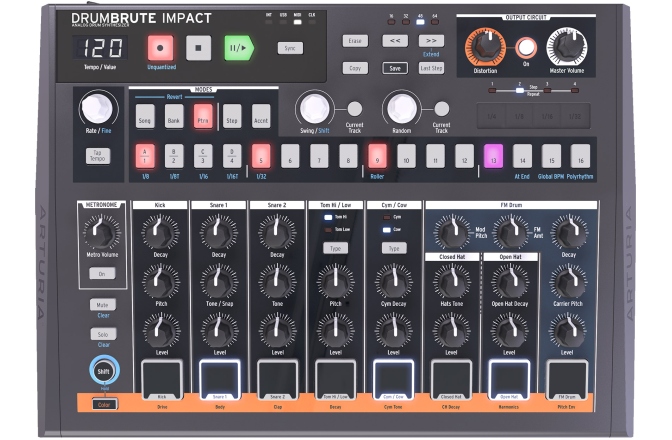Click the green Play/Pause button
This screenshot has width=672, height=440.
click(x=239, y=48)
